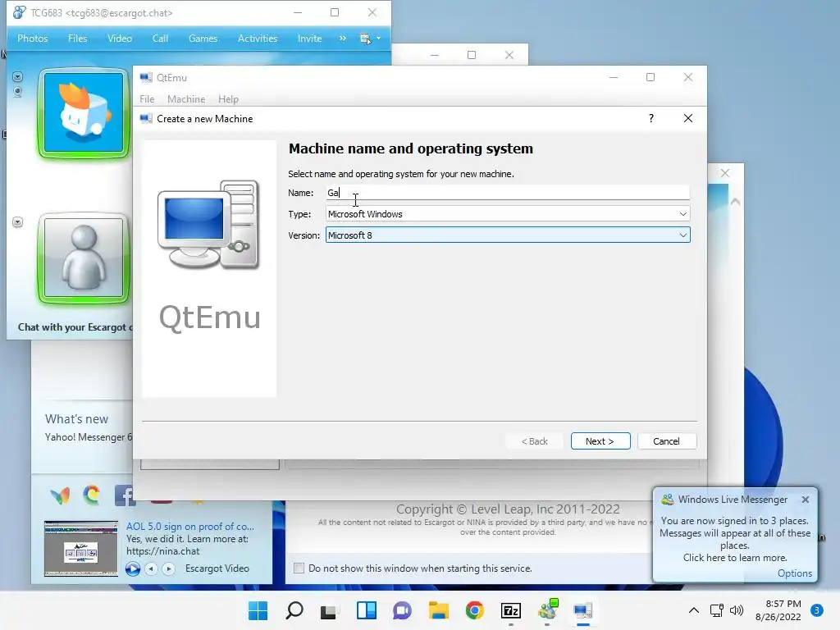840x630 pixels.
Task: Open the QtEmu File menu
Action: [147, 99]
